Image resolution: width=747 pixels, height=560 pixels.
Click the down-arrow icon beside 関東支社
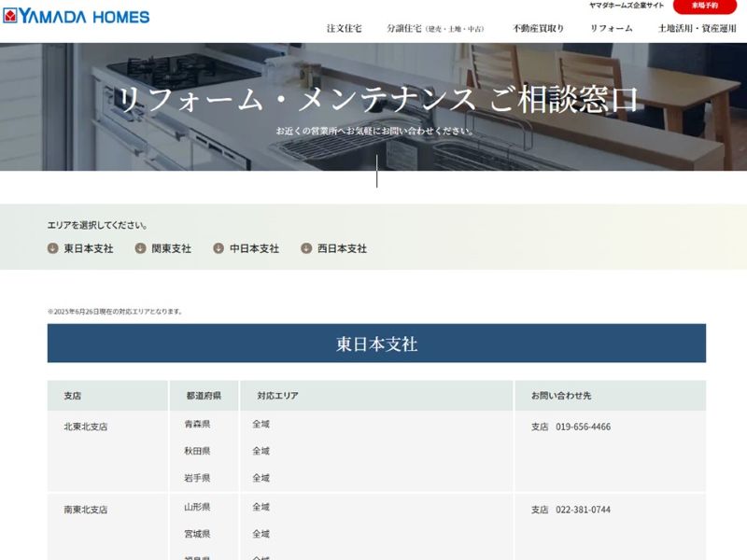tap(141, 248)
